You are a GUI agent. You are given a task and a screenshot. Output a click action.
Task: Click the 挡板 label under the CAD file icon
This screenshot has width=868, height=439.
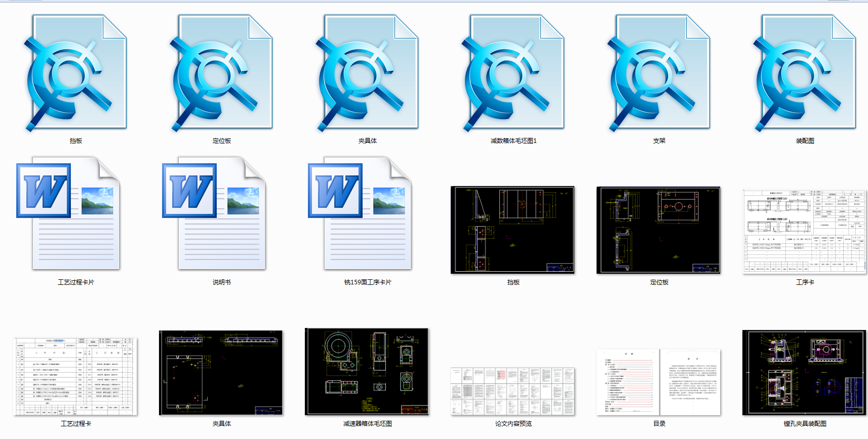pyautogui.click(x=76, y=141)
